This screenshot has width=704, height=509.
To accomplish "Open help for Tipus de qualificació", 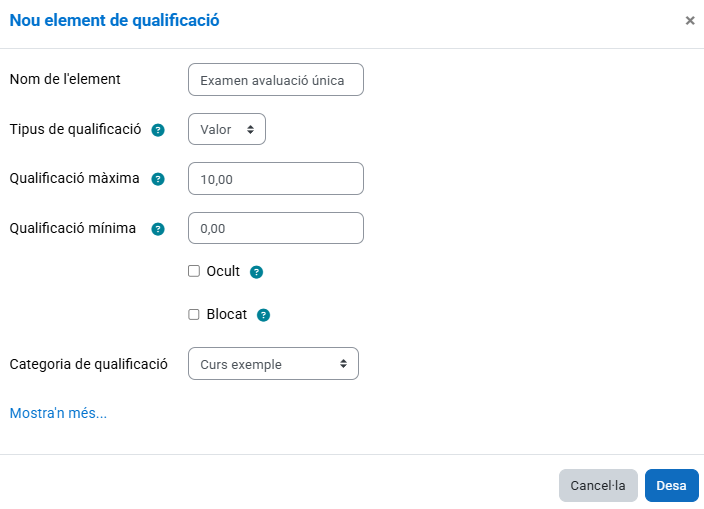I will [158, 130].
